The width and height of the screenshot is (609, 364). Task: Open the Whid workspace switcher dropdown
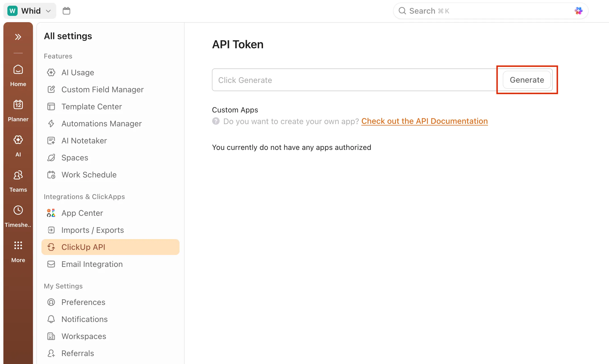point(30,11)
